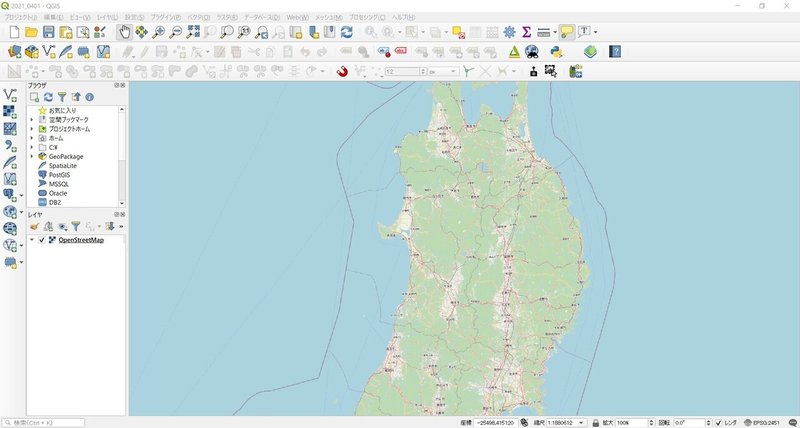This screenshot has height=428, width=800.
Task: Add delimited text layer comma icon
Action: pos(10,145)
